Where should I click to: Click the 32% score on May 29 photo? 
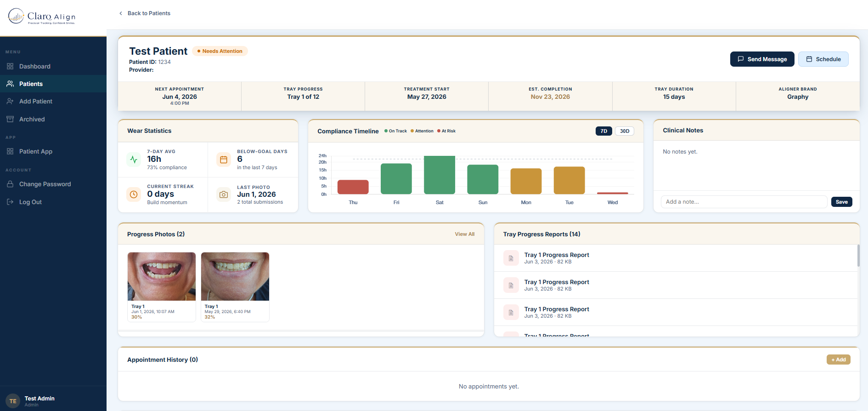pyautogui.click(x=210, y=317)
